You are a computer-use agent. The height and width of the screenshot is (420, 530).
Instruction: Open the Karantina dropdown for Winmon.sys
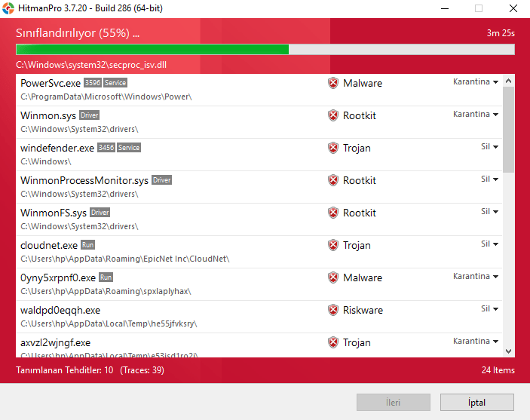(476, 115)
